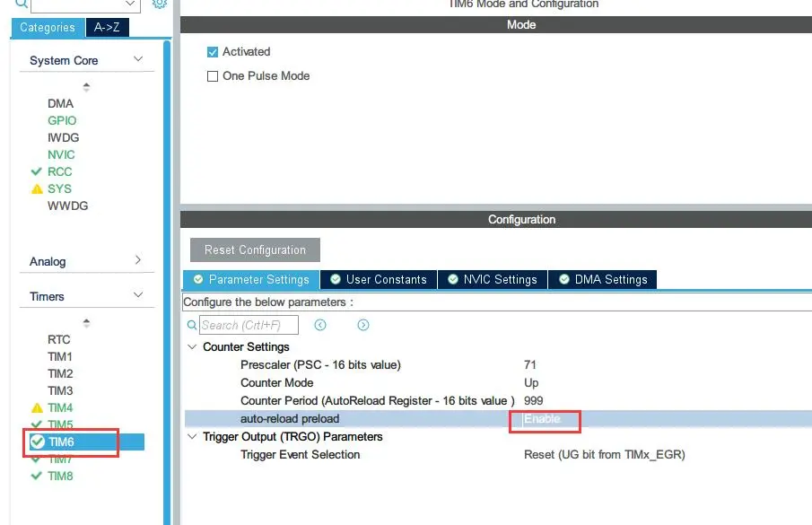Click the search magnifier icon in parameters

pyautogui.click(x=193, y=325)
